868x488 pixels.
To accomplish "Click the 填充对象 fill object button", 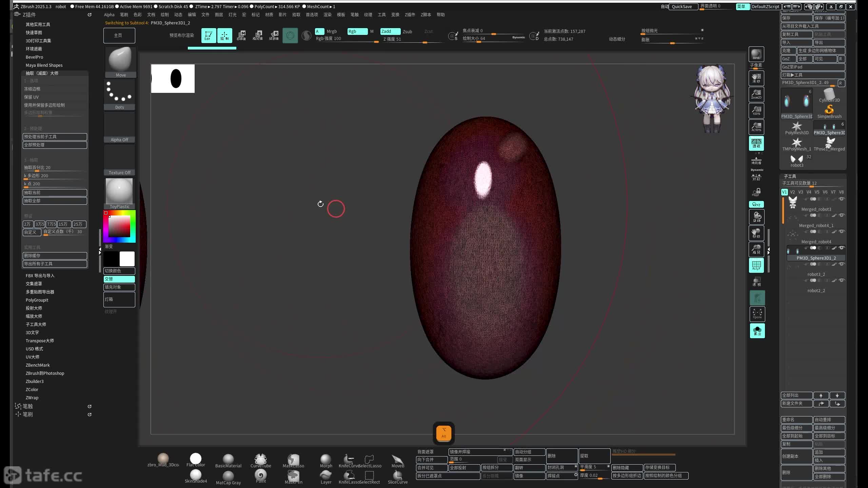I will [x=119, y=287].
